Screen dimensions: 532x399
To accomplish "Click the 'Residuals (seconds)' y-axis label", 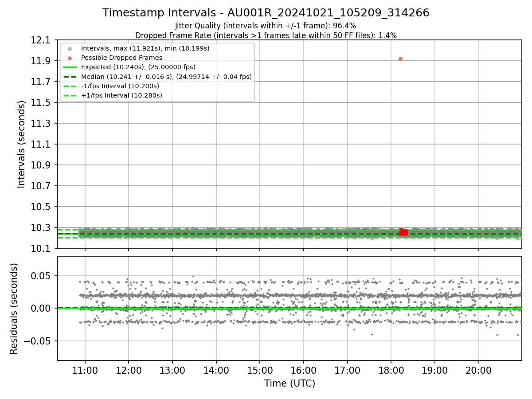I will pos(14,309).
